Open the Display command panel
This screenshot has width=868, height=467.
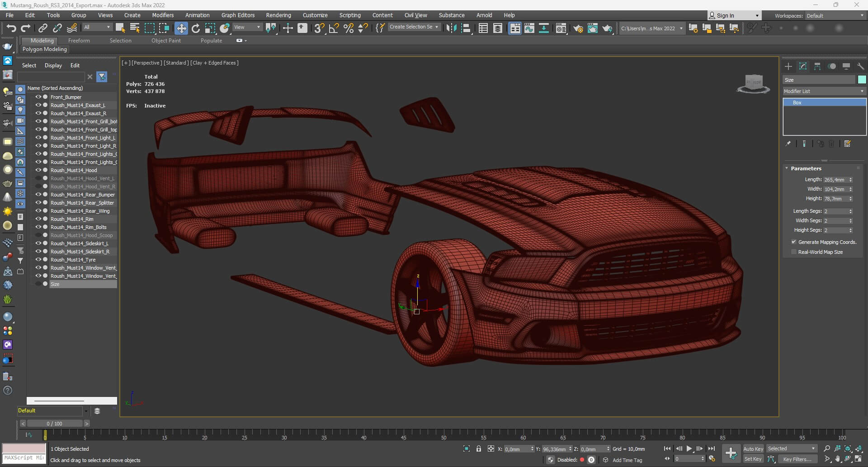click(846, 66)
